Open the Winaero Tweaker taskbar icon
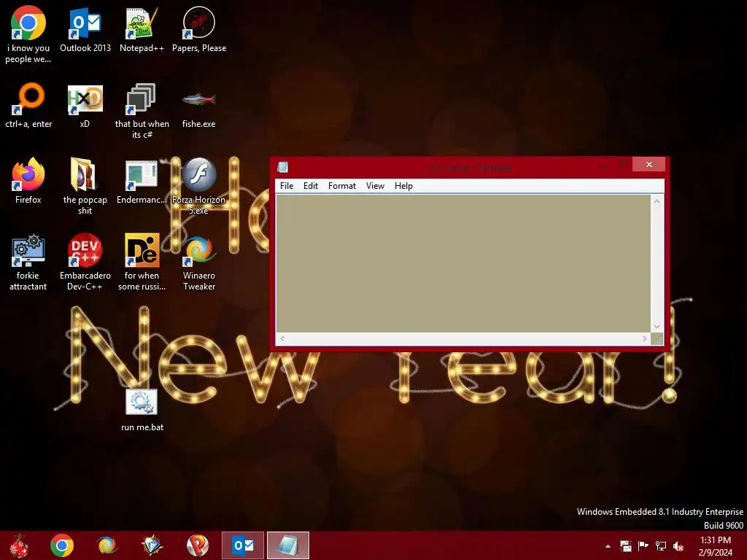Screen dimensions: 747x560 click(107, 545)
